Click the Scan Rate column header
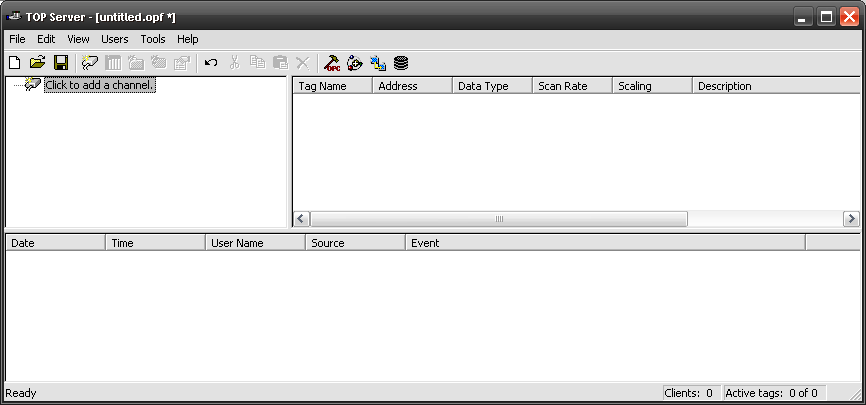This screenshot has height=405, width=866. coord(571,86)
